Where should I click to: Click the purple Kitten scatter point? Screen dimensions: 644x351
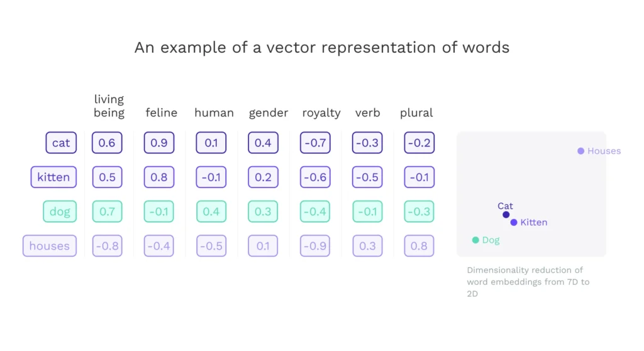[514, 222]
